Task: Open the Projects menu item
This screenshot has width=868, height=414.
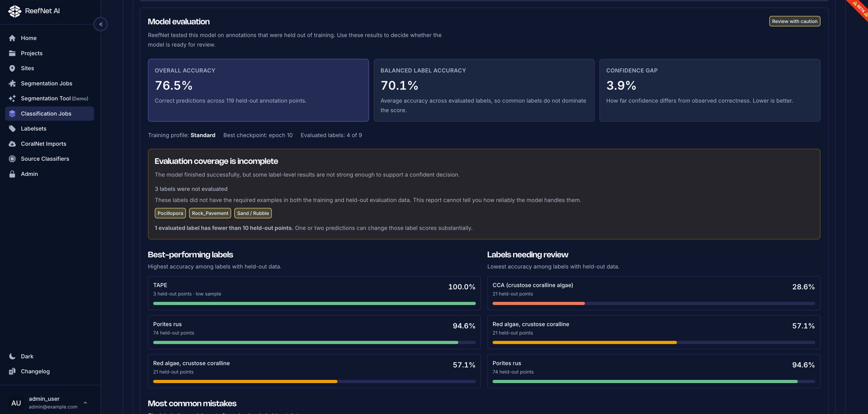Action: tap(50, 53)
